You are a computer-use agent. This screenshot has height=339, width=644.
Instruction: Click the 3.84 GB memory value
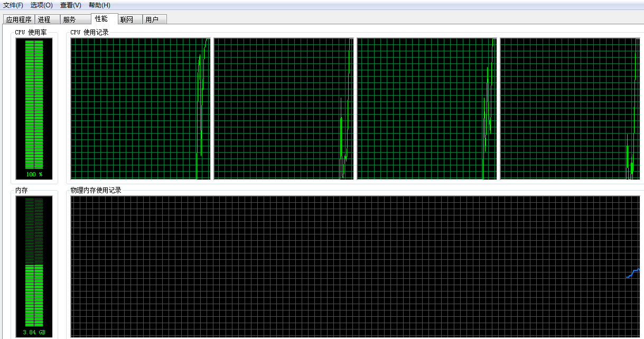pyautogui.click(x=34, y=333)
